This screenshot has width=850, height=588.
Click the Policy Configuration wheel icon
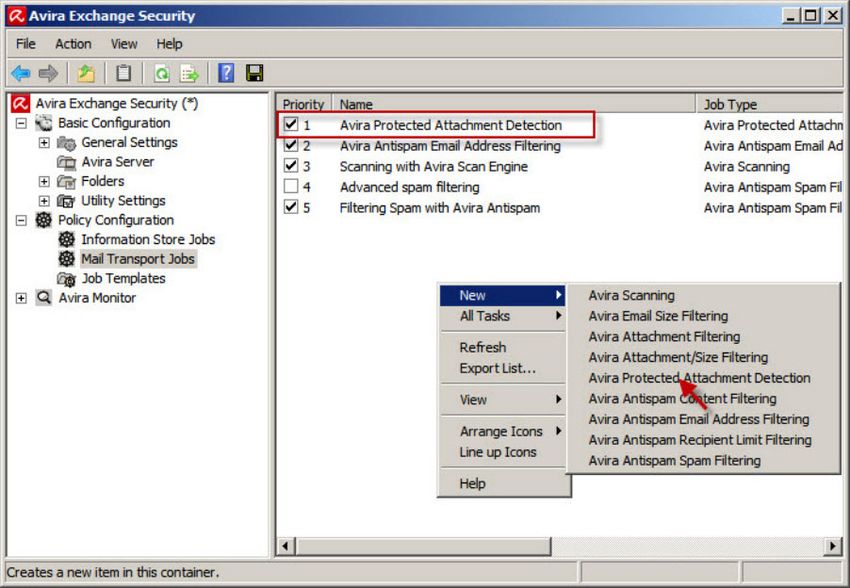[x=43, y=220]
